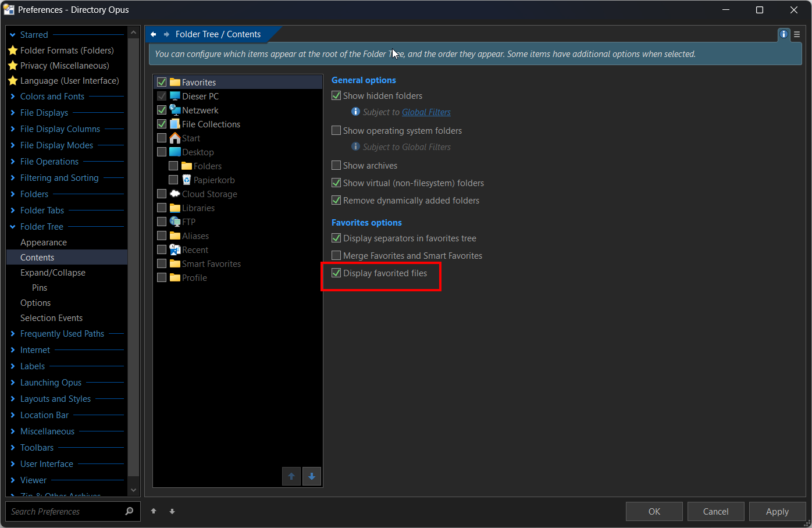Enable Merge Favorites and Smart Favorites
Image resolution: width=812 pixels, height=528 pixels.
pos(336,255)
